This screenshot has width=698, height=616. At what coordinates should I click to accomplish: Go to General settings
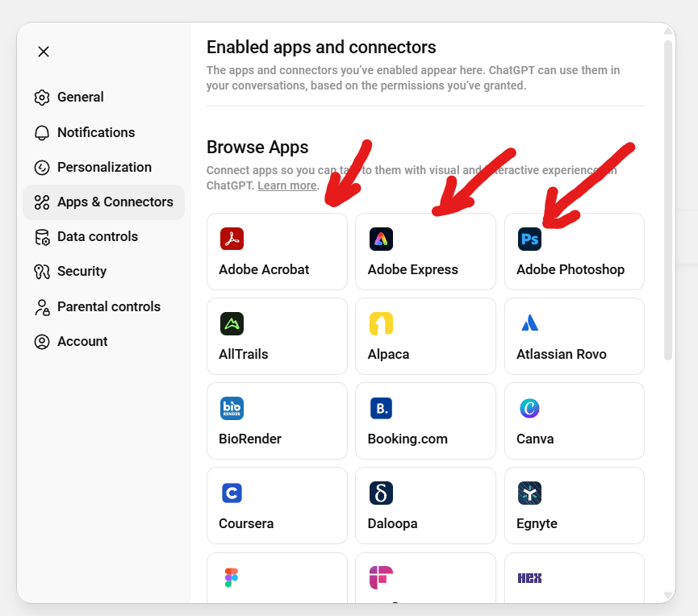point(80,98)
